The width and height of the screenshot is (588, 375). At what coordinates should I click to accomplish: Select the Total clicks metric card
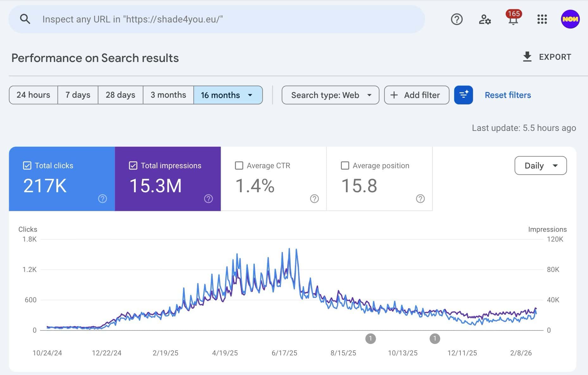62,179
